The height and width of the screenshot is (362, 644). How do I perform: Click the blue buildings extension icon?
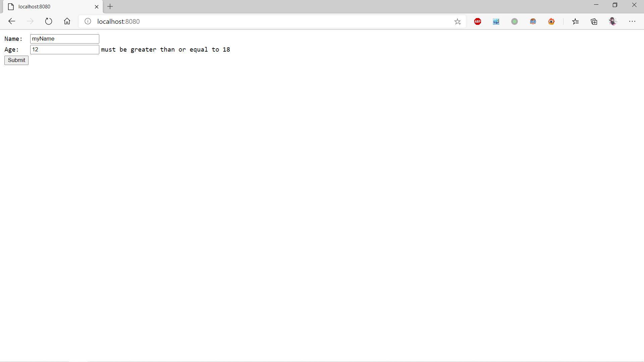(496, 21)
